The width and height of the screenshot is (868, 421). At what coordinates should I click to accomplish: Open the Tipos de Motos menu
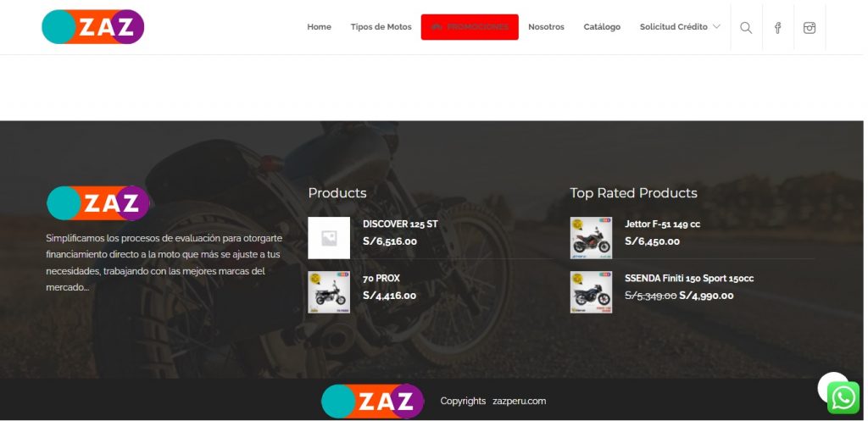click(x=381, y=26)
